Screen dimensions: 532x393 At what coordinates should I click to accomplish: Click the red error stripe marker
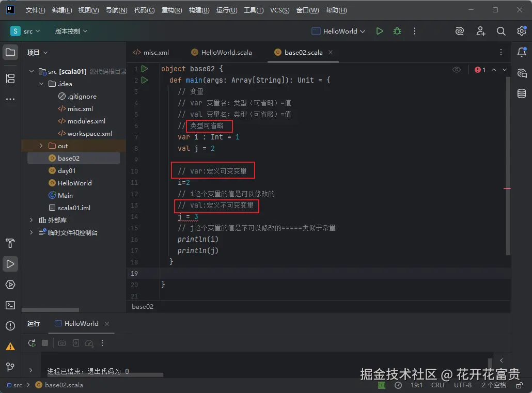(507, 188)
